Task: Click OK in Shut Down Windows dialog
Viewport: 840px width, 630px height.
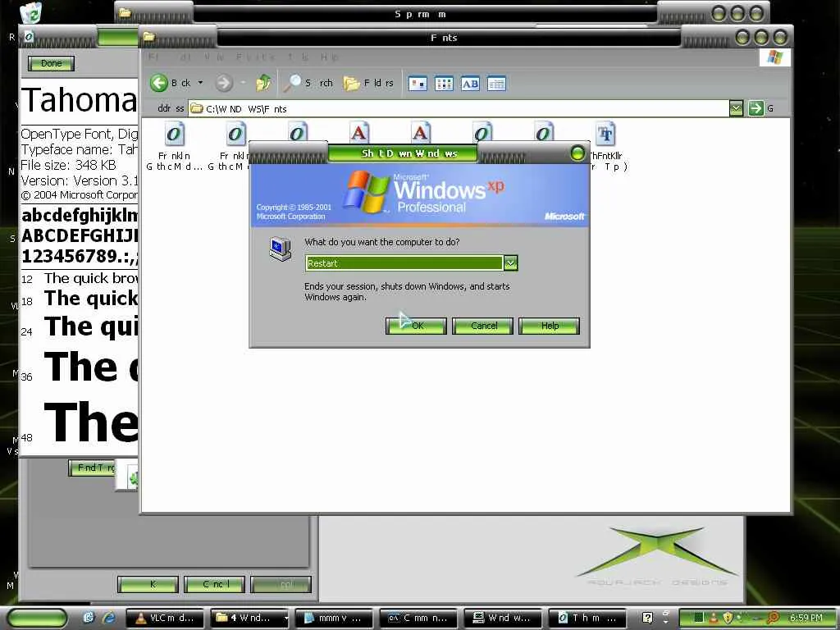Action: pyautogui.click(x=416, y=326)
